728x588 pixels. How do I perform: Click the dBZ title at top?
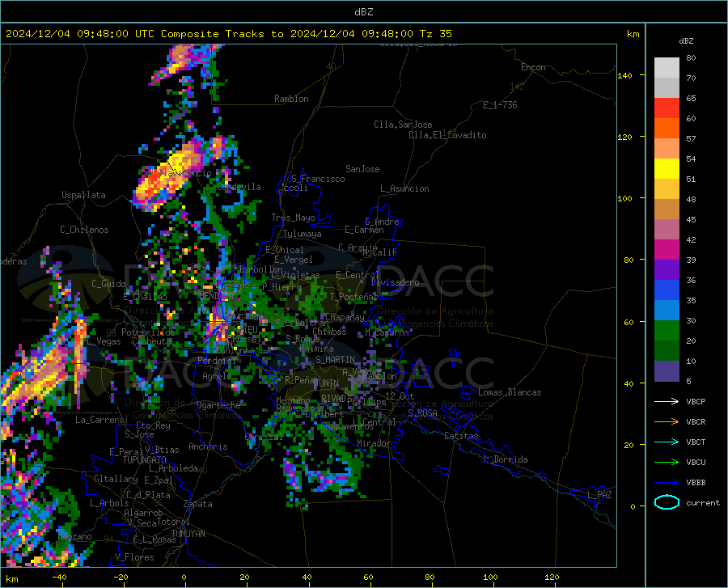(x=363, y=12)
